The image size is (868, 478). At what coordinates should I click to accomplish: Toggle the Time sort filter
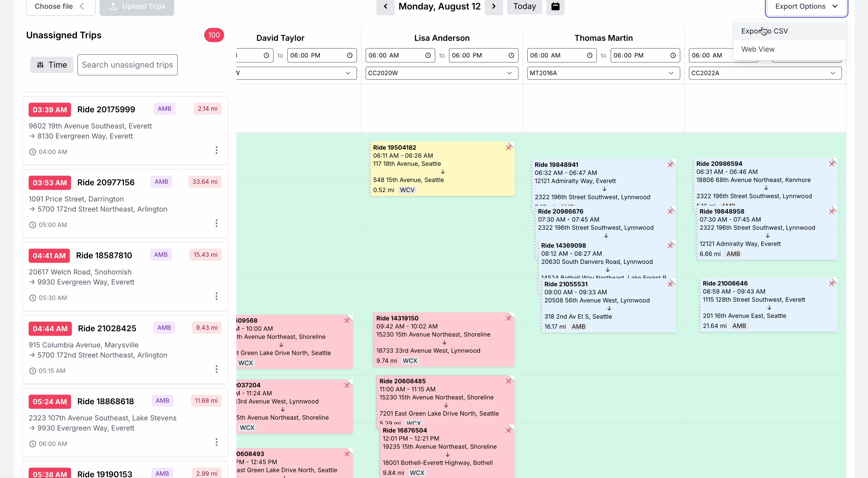pos(52,65)
